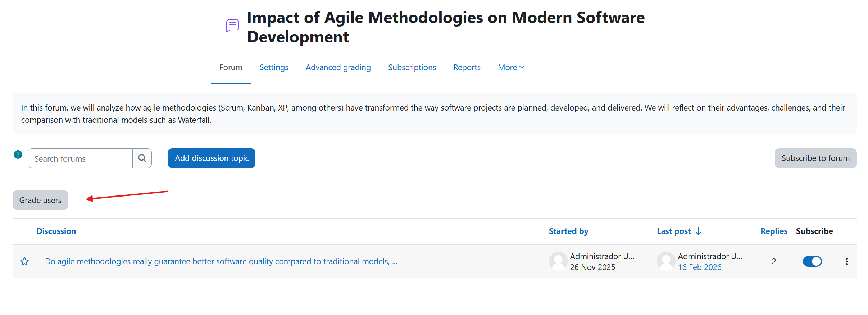Image resolution: width=868 pixels, height=315 pixels.
Task: Click the Last post user avatar
Action: [x=666, y=261]
